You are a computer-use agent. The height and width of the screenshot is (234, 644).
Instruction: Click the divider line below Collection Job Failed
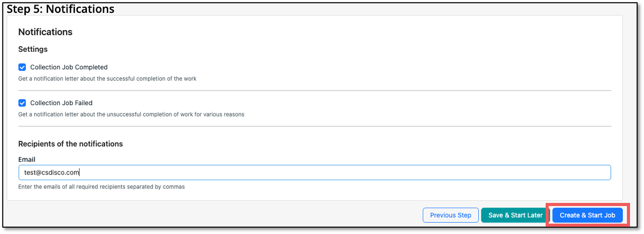tap(315, 126)
